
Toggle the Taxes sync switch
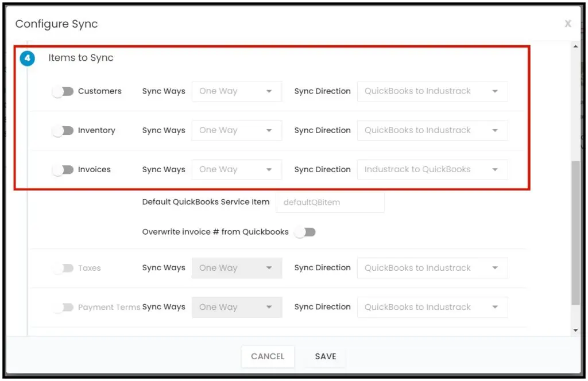pyautogui.click(x=63, y=268)
